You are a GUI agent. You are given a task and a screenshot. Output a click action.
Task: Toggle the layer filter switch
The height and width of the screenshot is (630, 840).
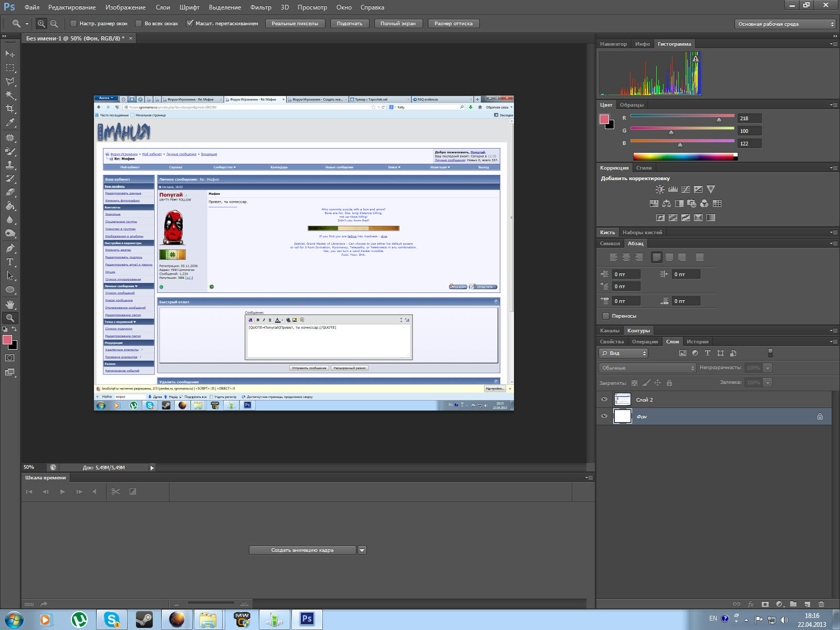770,353
